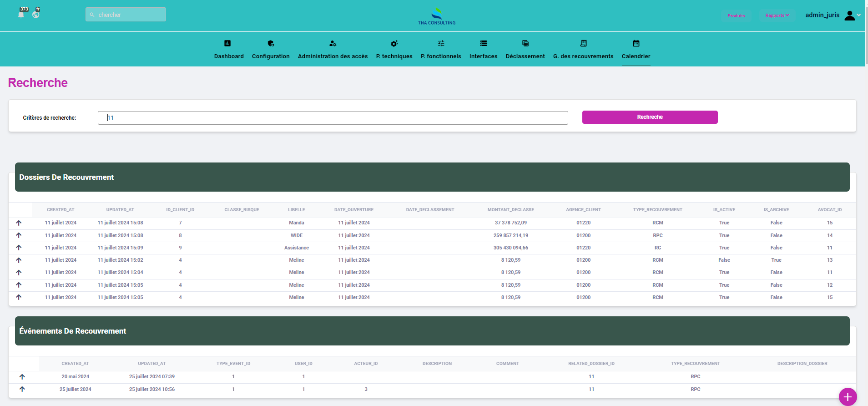Click the notification bell icon
This screenshot has width=868, height=406.
click(x=21, y=15)
